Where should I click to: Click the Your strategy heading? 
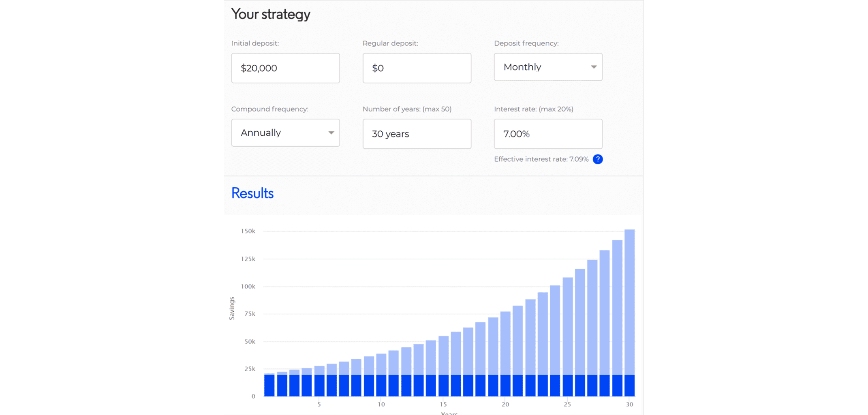click(x=270, y=14)
